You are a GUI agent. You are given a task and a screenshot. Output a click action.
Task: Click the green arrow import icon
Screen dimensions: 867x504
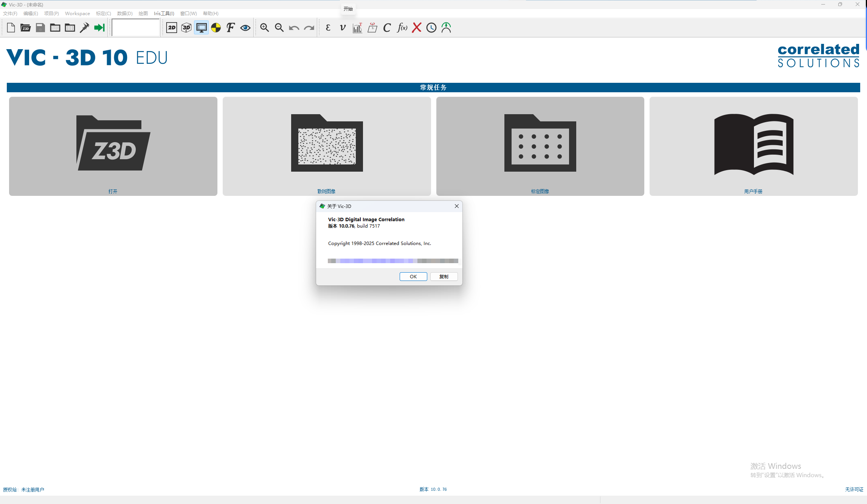point(99,28)
